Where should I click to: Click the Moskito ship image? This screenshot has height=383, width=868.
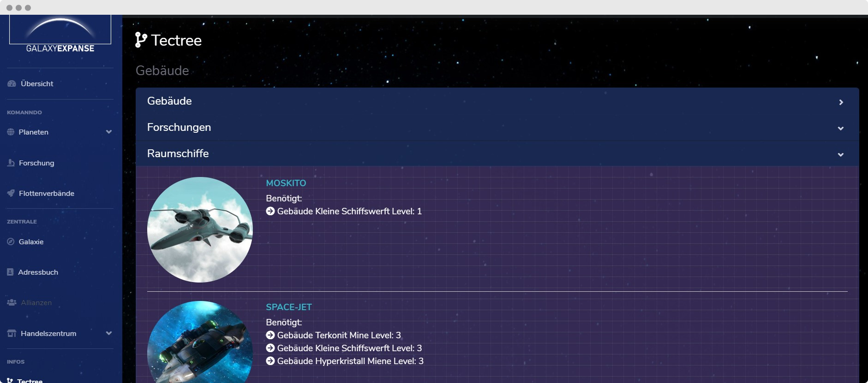click(200, 230)
